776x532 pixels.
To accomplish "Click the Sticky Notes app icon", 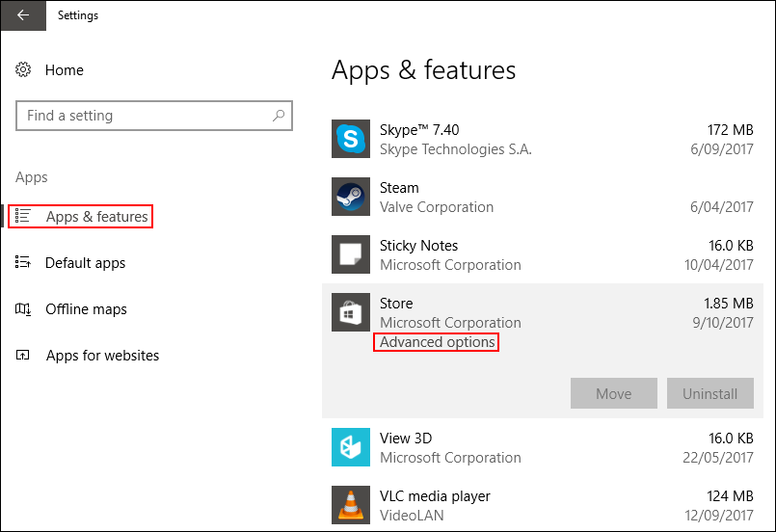I will 350,254.
